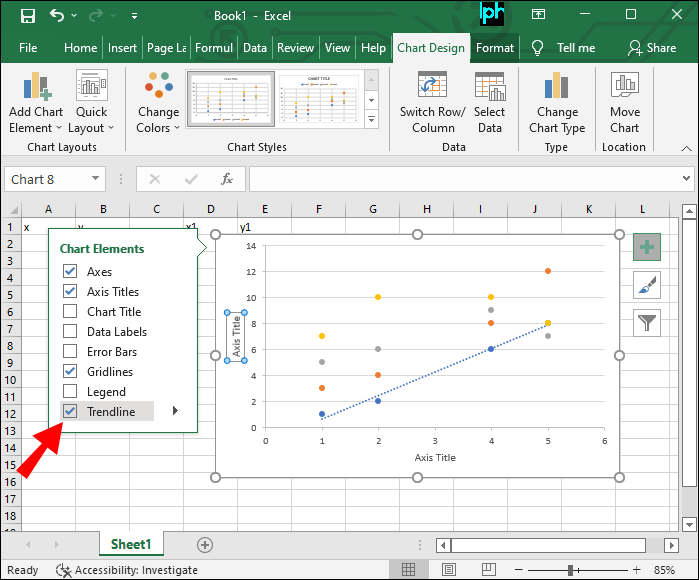This screenshot has height=580, width=699.
Task: Open the Quick Layout gallery
Action: tap(91, 87)
